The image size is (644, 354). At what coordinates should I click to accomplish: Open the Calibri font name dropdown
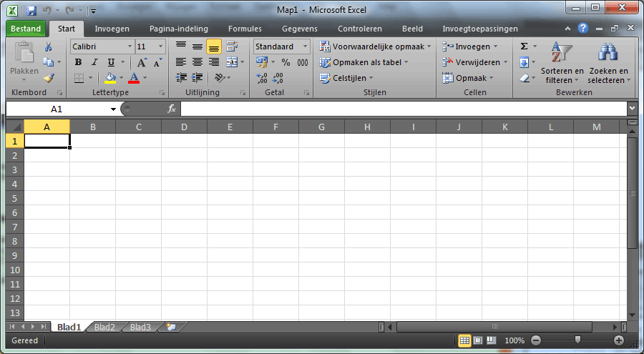point(130,46)
